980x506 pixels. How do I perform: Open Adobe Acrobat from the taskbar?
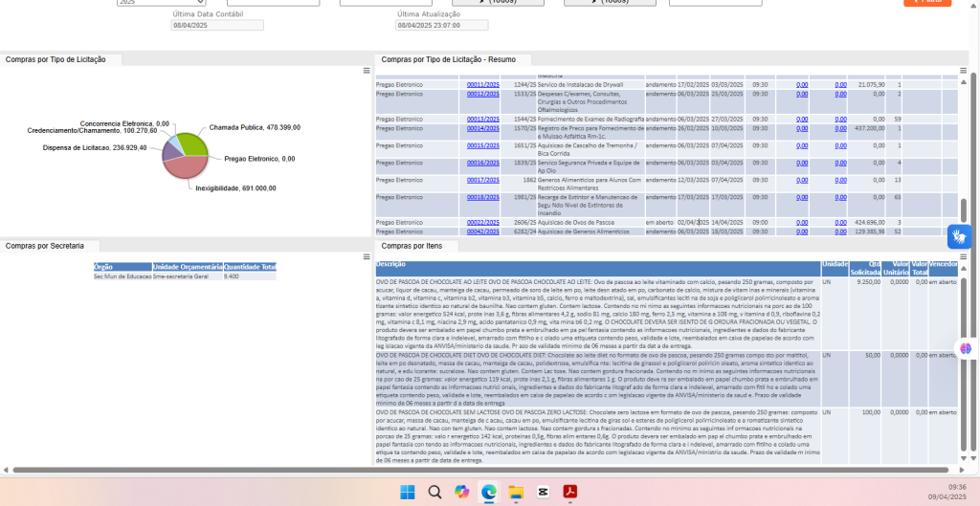tap(570, 493)
